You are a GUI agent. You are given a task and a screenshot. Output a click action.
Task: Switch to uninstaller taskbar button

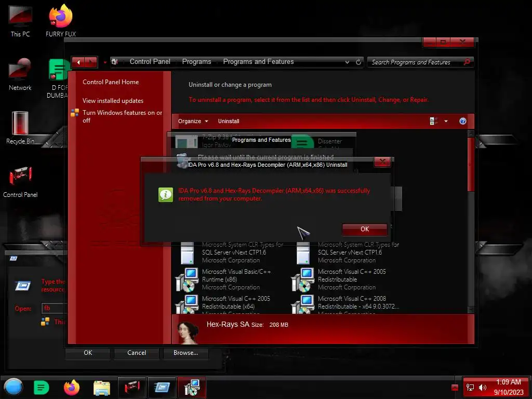(192, 388)
